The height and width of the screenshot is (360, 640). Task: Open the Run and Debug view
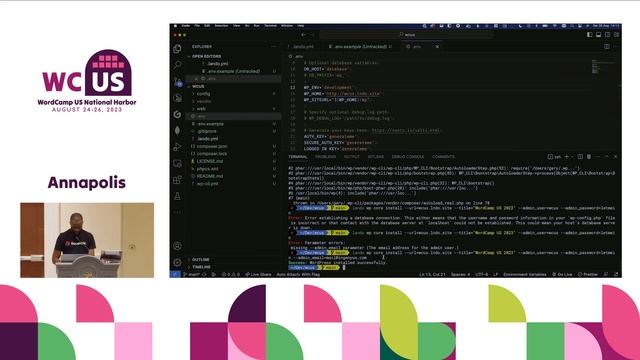point(177,147)
